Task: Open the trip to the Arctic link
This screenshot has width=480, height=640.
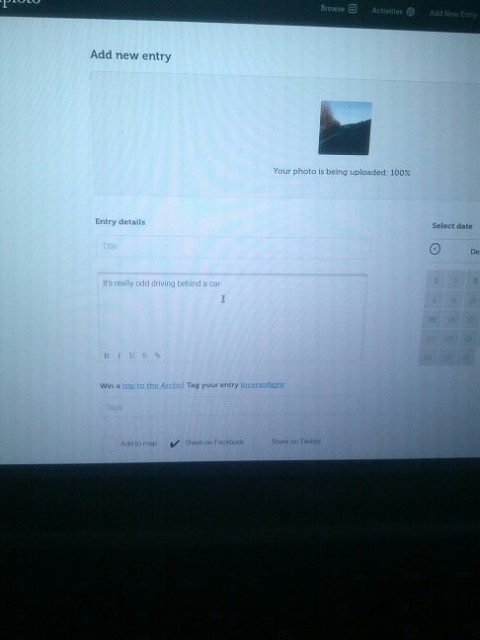Action: coord(153,385)
